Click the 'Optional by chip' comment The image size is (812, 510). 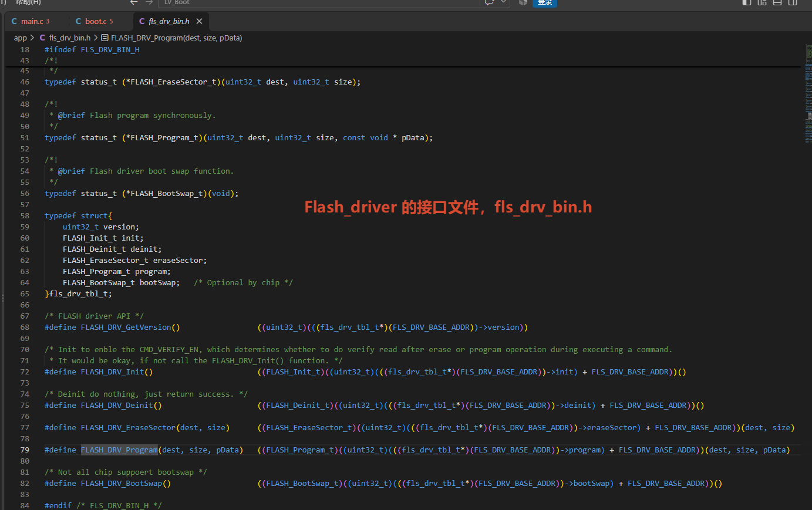tap(243, 283)
